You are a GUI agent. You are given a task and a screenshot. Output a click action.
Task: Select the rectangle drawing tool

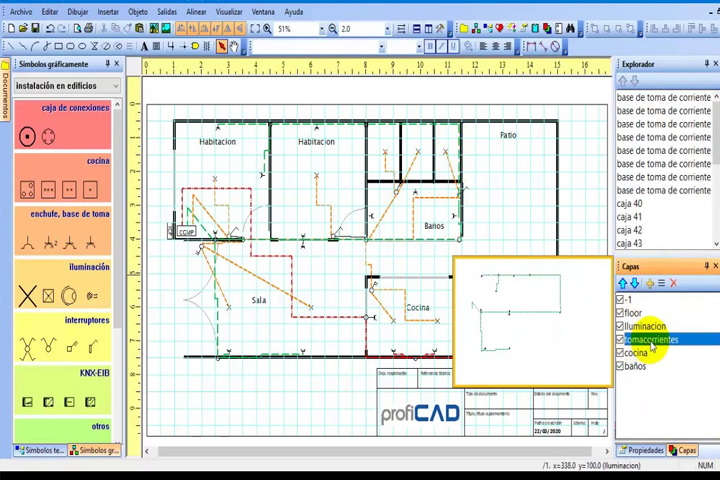[x=58, y=46]
